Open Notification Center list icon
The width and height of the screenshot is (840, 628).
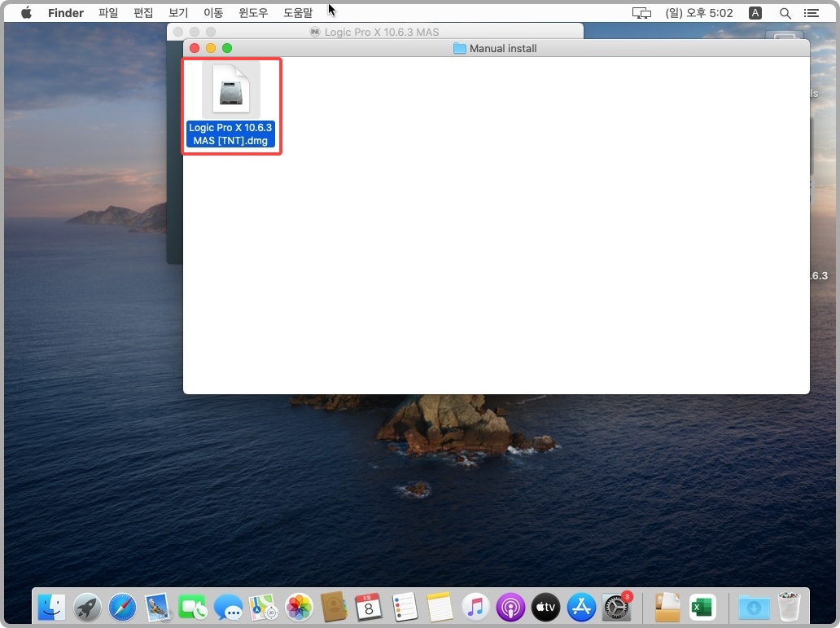tap(812, 13)
